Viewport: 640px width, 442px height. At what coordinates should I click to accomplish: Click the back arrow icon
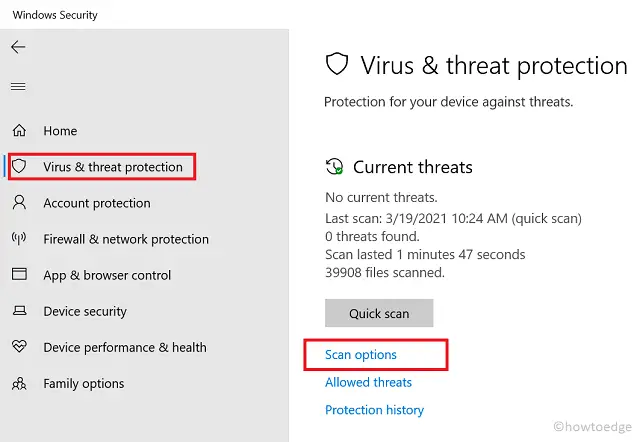coord(18,47)
